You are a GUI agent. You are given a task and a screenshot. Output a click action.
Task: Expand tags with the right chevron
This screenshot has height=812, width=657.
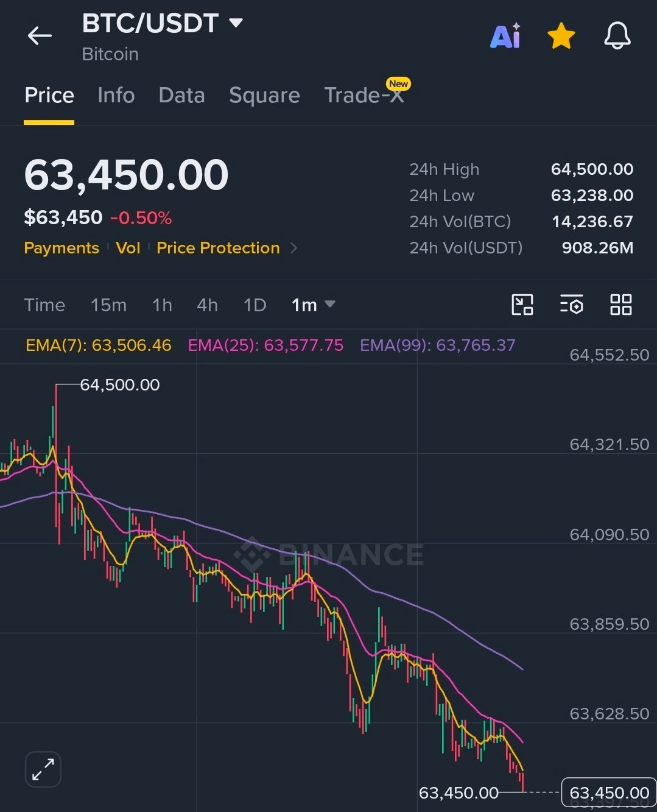coord(294,248)
